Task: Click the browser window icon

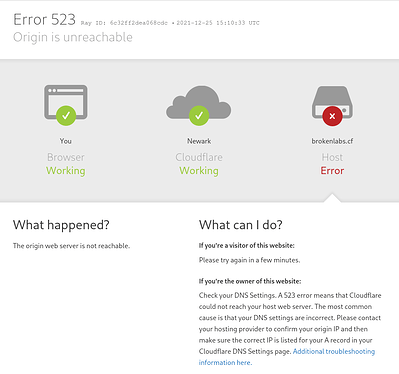Action: 66,102
